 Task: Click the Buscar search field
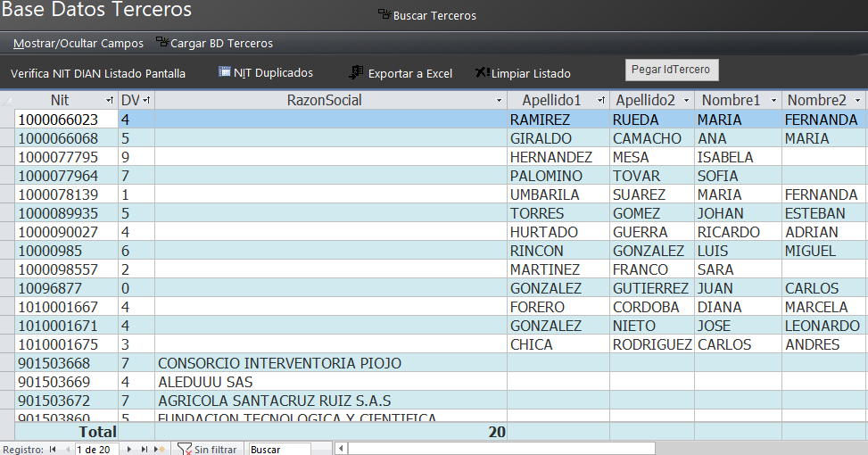tap(279, 449)
